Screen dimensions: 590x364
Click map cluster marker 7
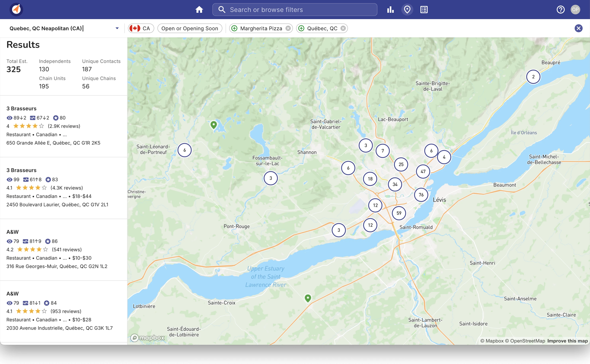(x=383, y=151)
